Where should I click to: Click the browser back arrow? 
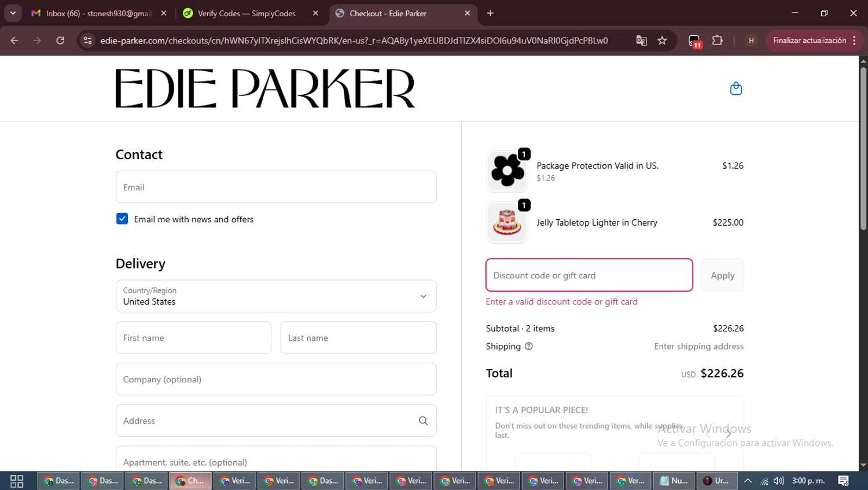(14, 40)
